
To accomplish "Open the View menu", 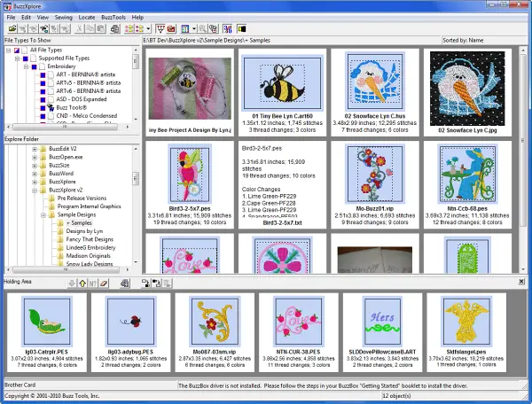I will click(43, 18).
